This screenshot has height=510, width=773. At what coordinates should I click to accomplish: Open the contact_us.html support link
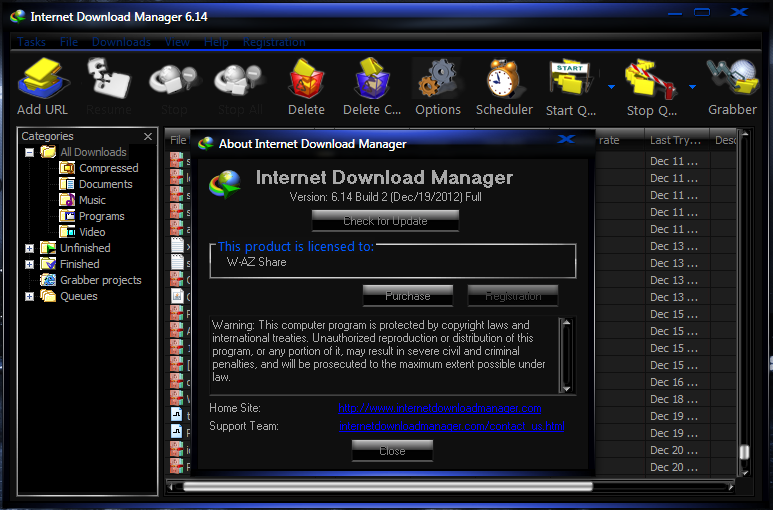452,426
